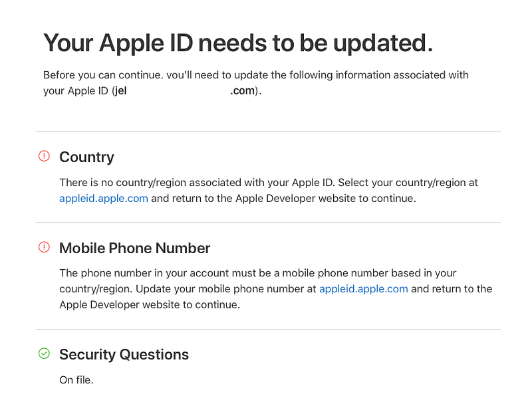
Task: Click the bold ".com" end of the Apple ID
Action: [243, 91]
